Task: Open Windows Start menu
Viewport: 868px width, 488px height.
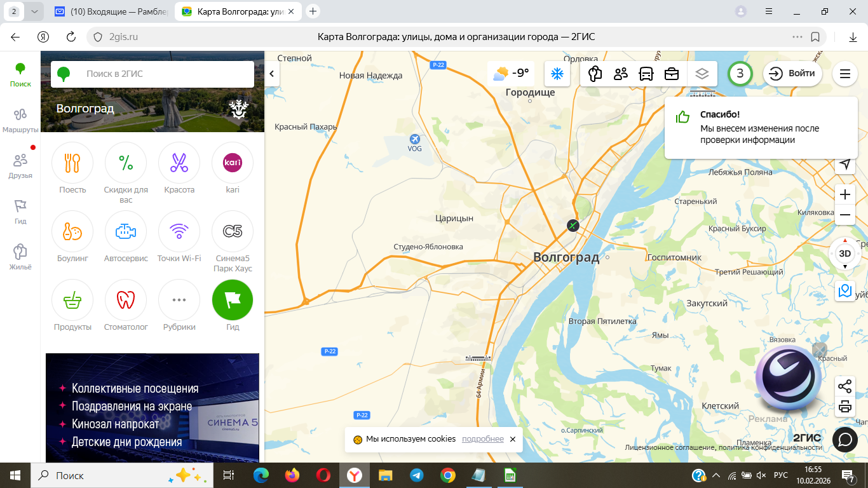Action: point(15,475)
